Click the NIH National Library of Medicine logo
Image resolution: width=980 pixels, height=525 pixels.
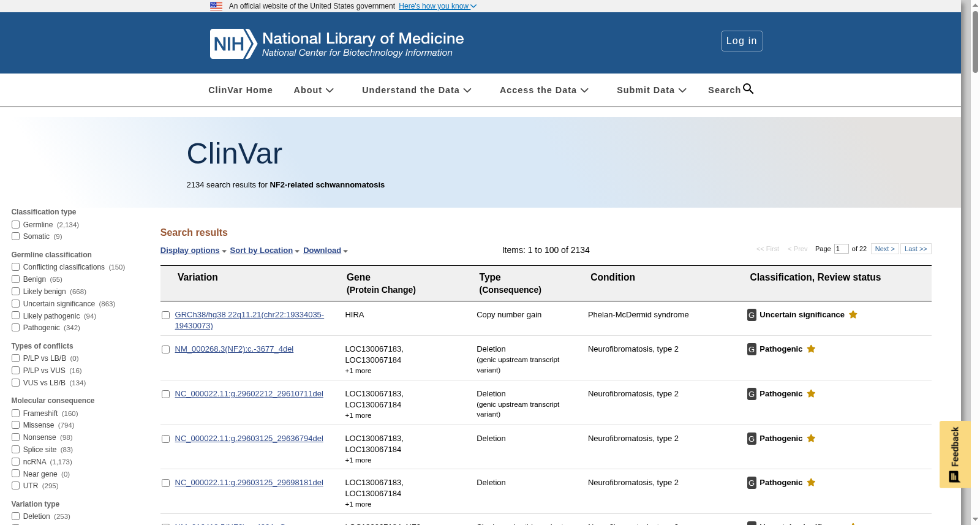(337, 43)
